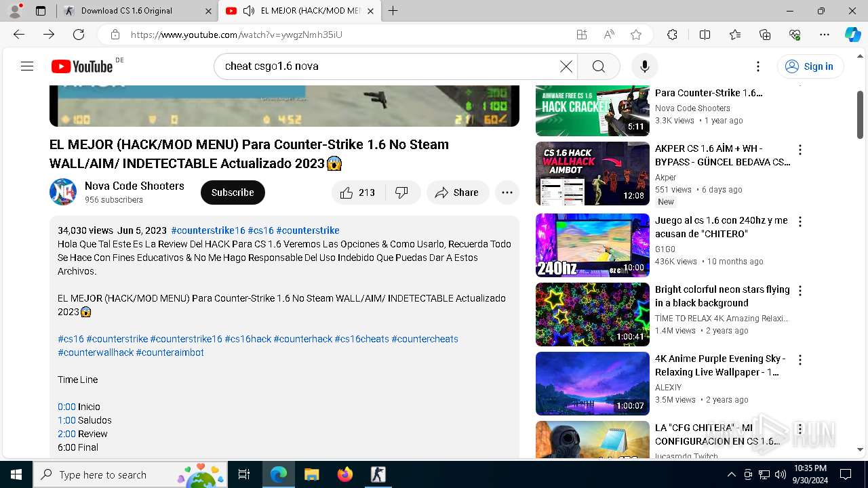Add page to favorites with star
The height and width of the screenshot is (488, 868).
(635, 35)
